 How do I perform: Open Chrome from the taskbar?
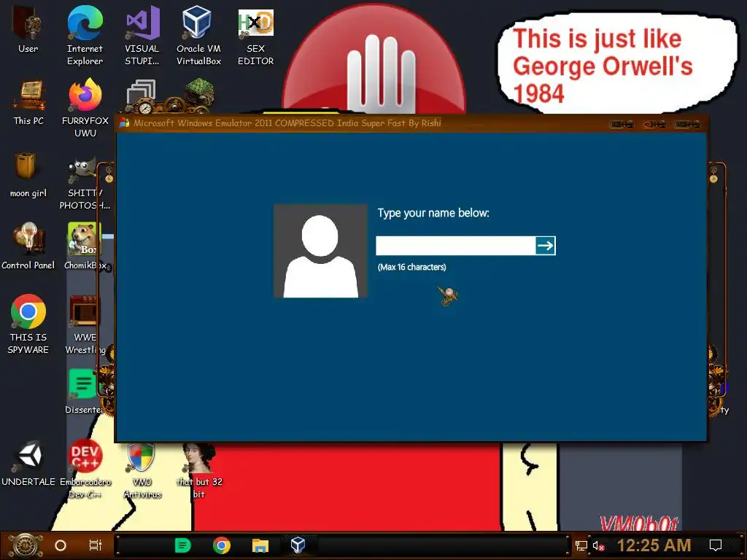[222, 545]
